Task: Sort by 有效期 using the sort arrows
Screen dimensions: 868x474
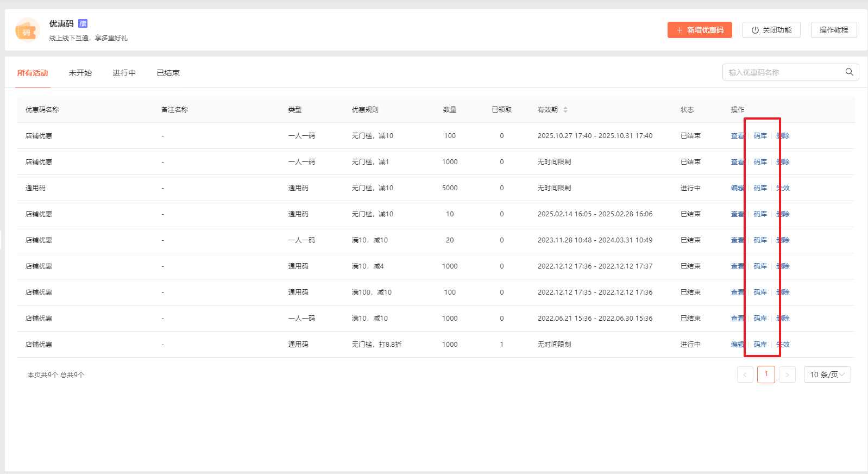Action: coord(565,110)
